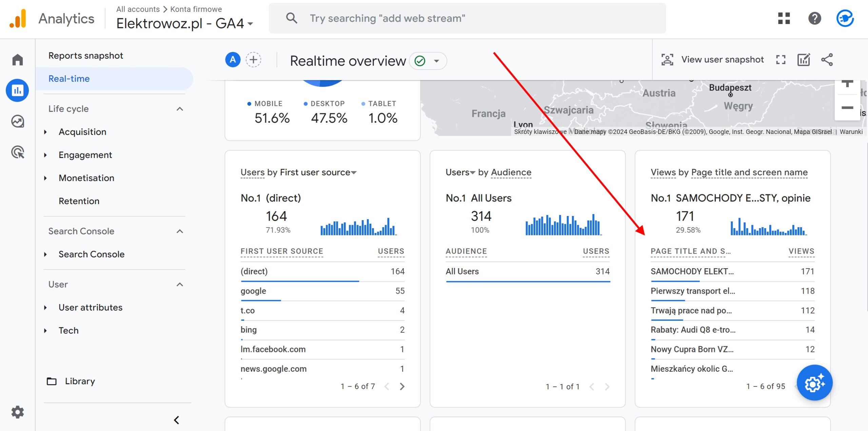This screenshot has height=431, width=868.
Task: Collapse the navigation panel arrow
Action: [x=176, y=420]
